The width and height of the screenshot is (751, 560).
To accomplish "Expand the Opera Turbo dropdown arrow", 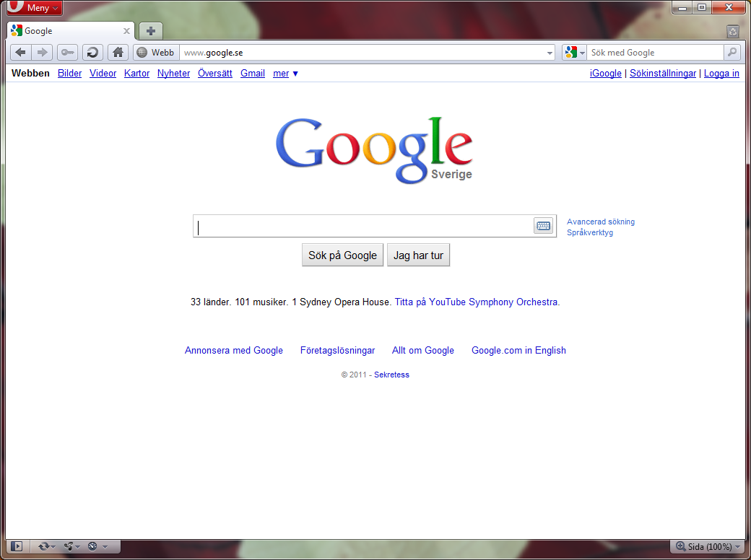I will pyautogui.click(x=105, y=546).
